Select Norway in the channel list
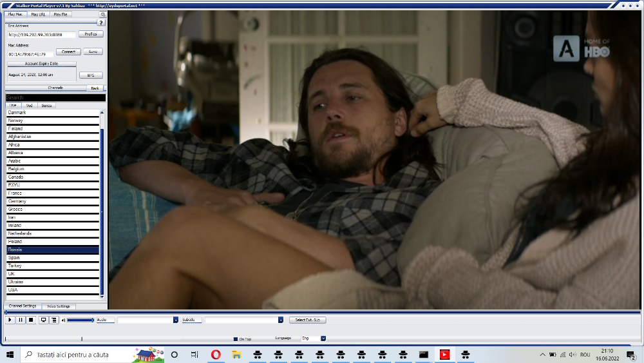 tap(53, 121)
